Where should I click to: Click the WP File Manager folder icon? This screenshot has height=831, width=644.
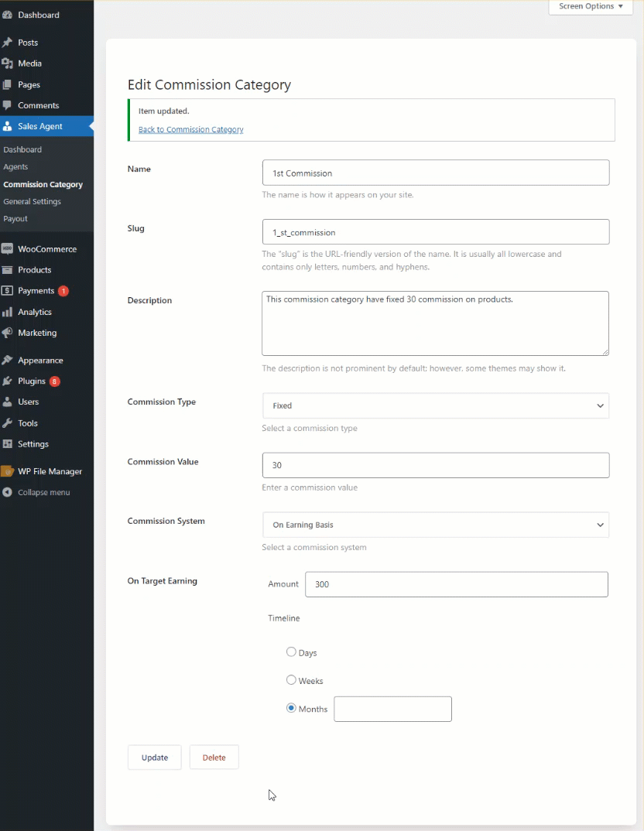tap(7, 471)
